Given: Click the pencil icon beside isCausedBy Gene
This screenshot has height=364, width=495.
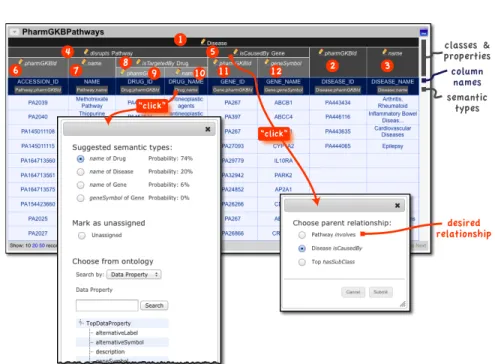Looking at the screenshot, I should point(236,52).
